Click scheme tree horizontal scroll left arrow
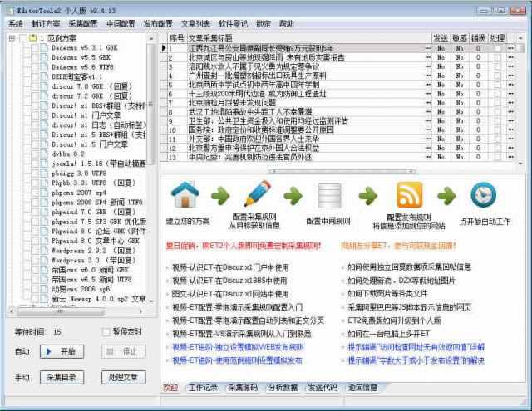The width and height of the screenshot is (532, 411). (x=12, y=311)
